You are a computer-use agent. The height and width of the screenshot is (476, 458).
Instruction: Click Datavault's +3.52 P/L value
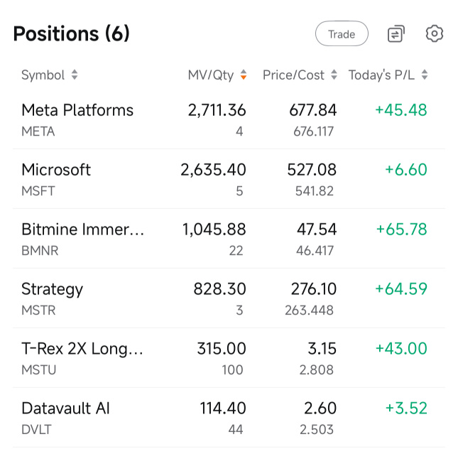(x=405, y=409)
